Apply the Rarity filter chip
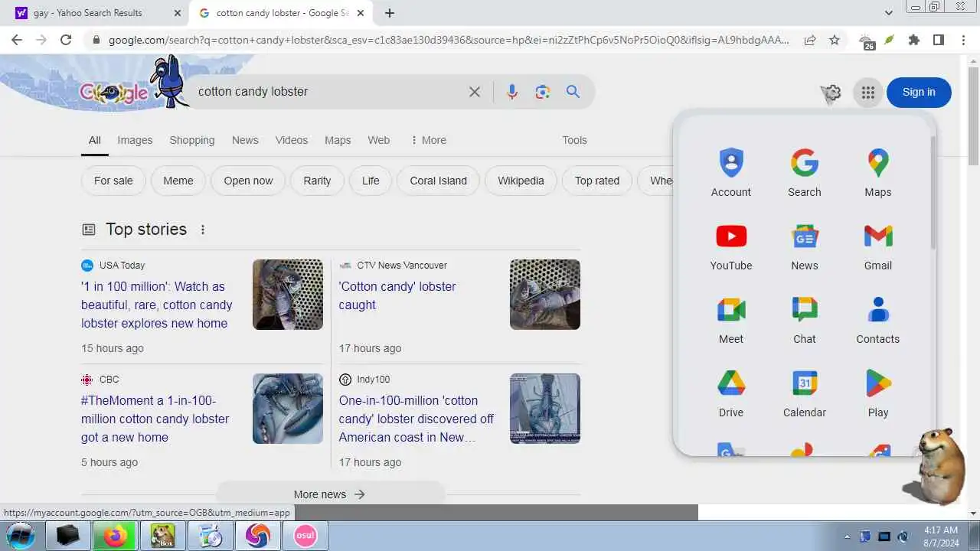Image resolution: width=980 pixels, height=551 pixels. (317, 181)
